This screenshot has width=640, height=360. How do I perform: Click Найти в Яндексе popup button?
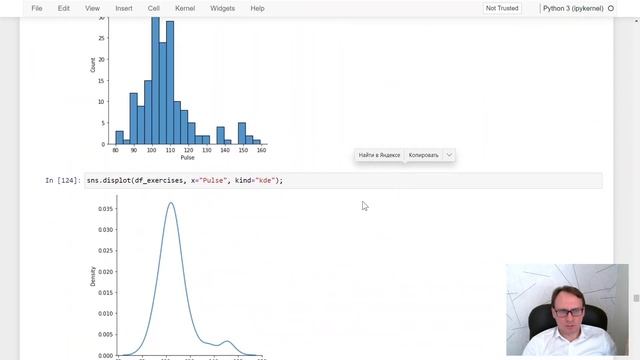click(x=379, y=155)
